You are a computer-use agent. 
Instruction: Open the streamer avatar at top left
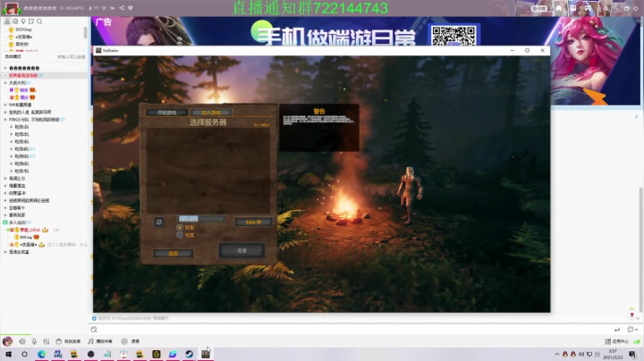[12, 8]
